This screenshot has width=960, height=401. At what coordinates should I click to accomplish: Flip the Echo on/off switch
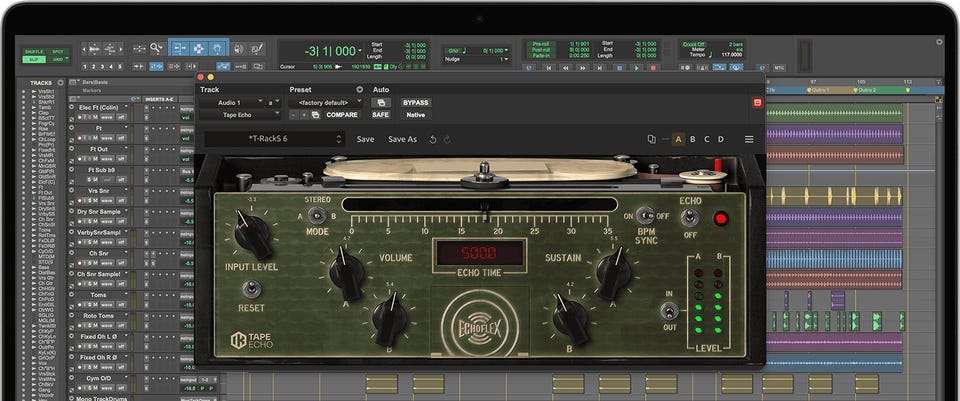690,217
